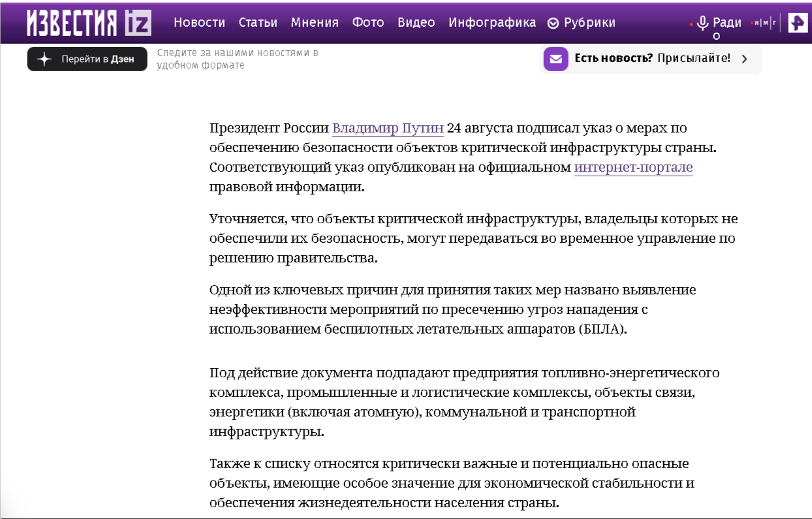812x519 pixels.
Task: Open the Известия iz logo homepage
Action: point(89,23)
